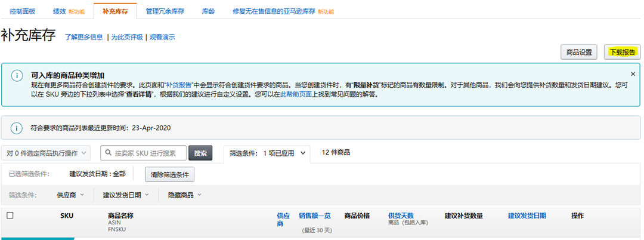Click the info icon in the teal notice
The image size is (644, 240).
tap(17, 76)
